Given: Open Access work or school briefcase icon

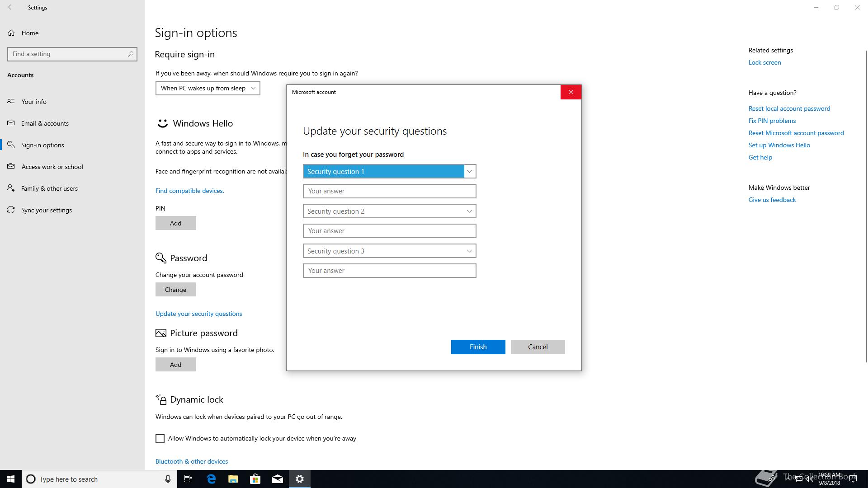Looking at the screenshot, I should [11, 166].
